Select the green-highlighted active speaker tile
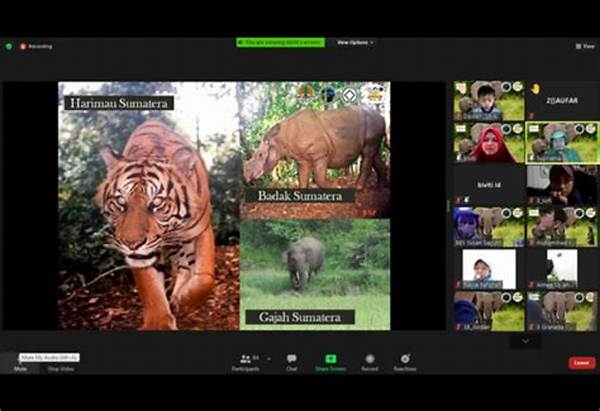The height and width of the screenshot is (411, 600). [562, 143]
